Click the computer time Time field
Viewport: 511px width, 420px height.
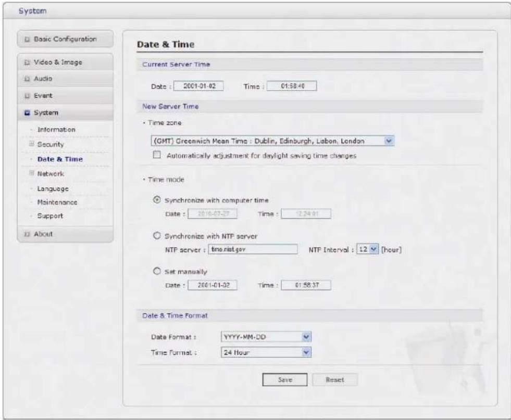point(306,214)
